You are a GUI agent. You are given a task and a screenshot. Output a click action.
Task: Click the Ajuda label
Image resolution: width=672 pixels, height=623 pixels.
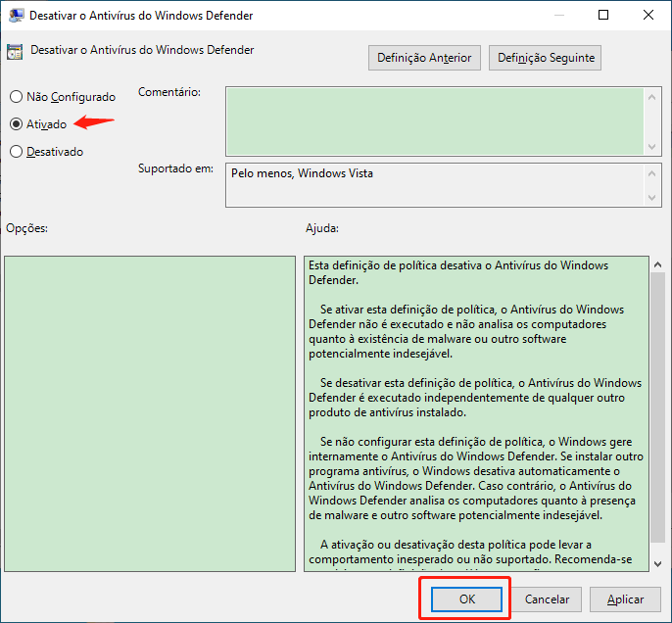[322, 228]
